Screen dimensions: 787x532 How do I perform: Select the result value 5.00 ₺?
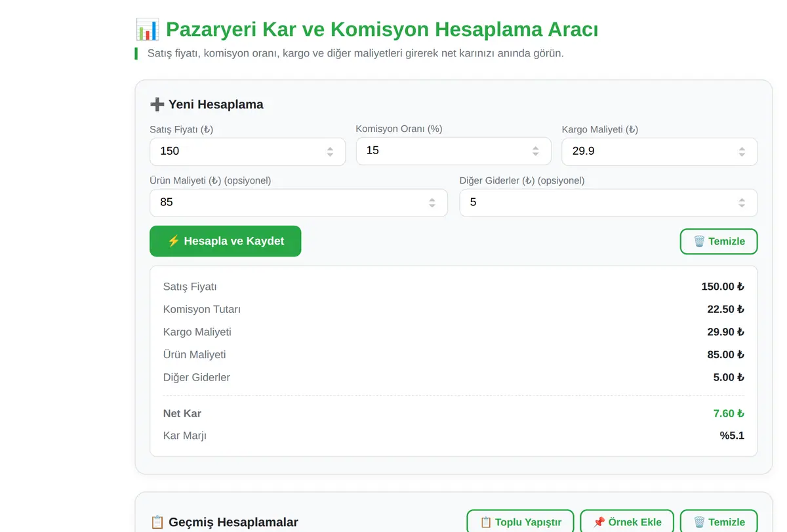[x=729, y=377]
